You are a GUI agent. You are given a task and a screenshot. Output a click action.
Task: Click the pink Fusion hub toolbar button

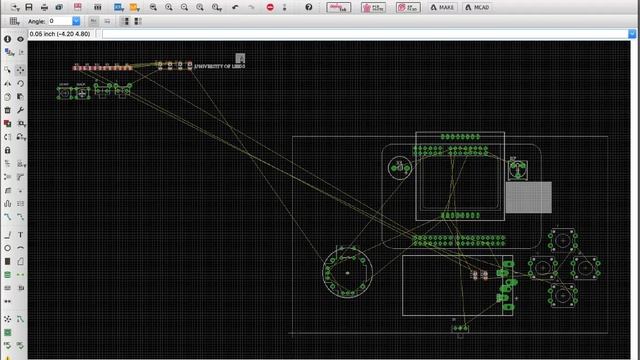coord(338,7)
